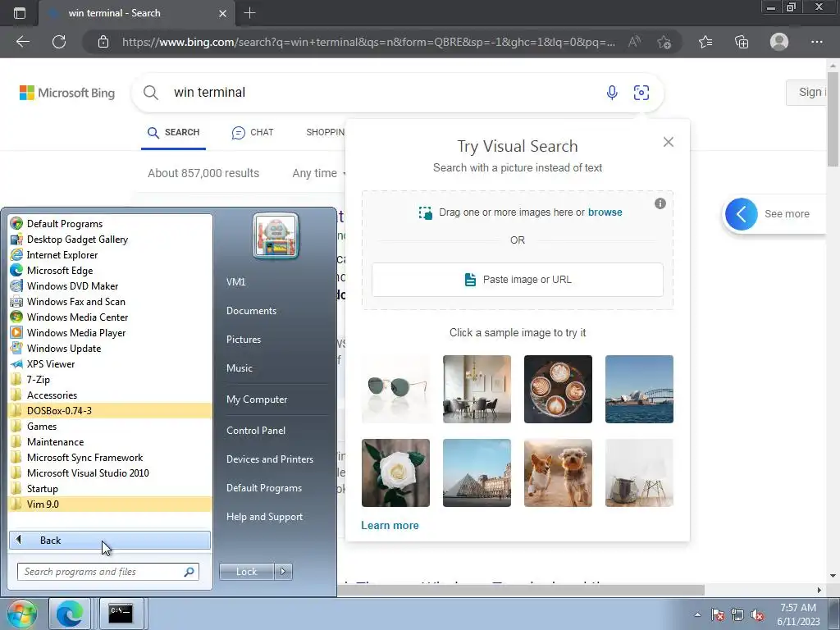Viewport: 840px width, 630px height.
Task: Open the command prompt taskbar icon
Action: [121, 614]
